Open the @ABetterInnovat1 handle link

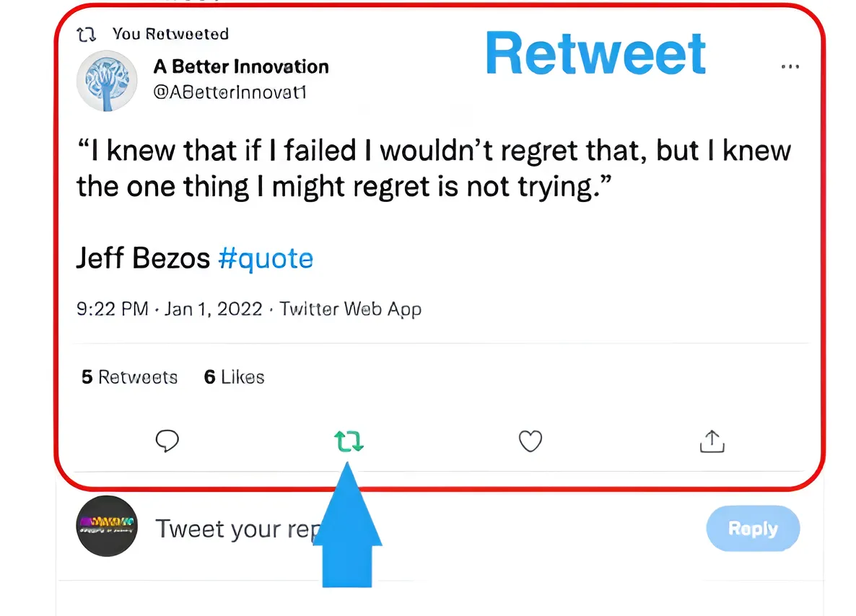click(230, 92)
